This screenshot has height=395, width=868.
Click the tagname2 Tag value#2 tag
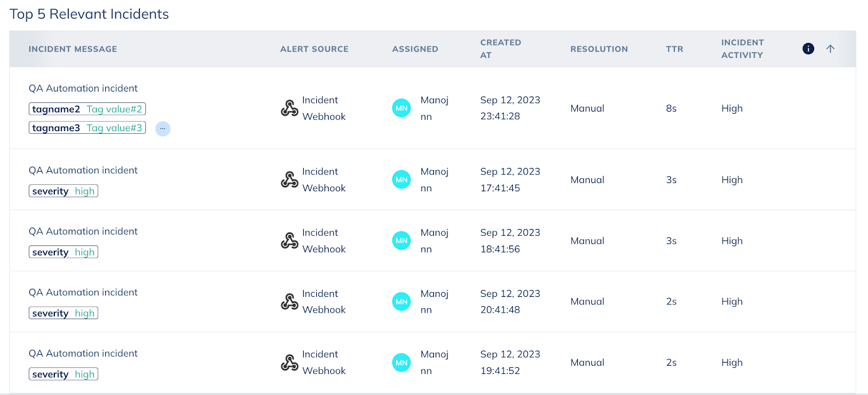point(87,109)
